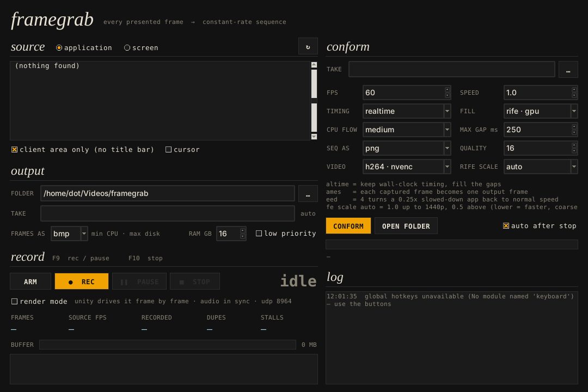Click the output FOLDER path field

pos(167,194)
